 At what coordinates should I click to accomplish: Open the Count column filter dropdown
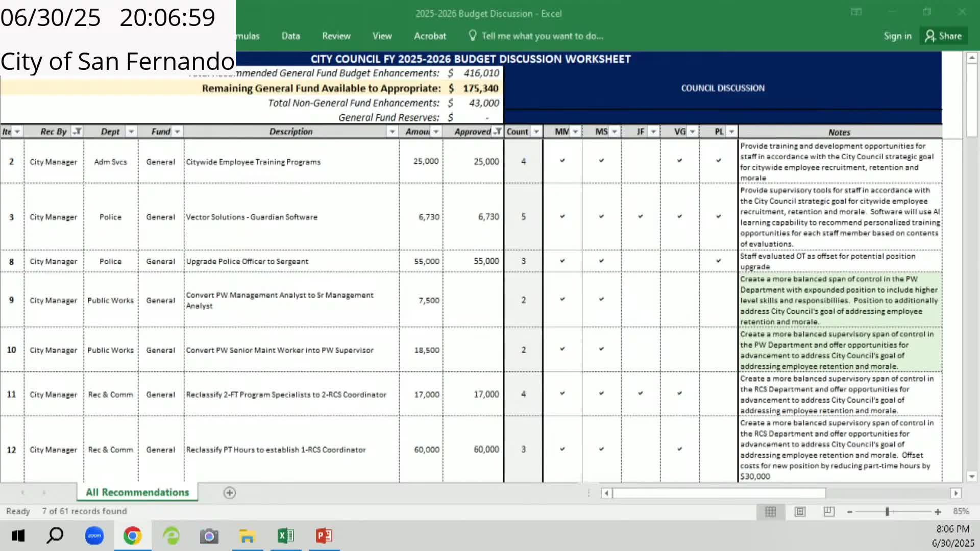click(536, 132)
